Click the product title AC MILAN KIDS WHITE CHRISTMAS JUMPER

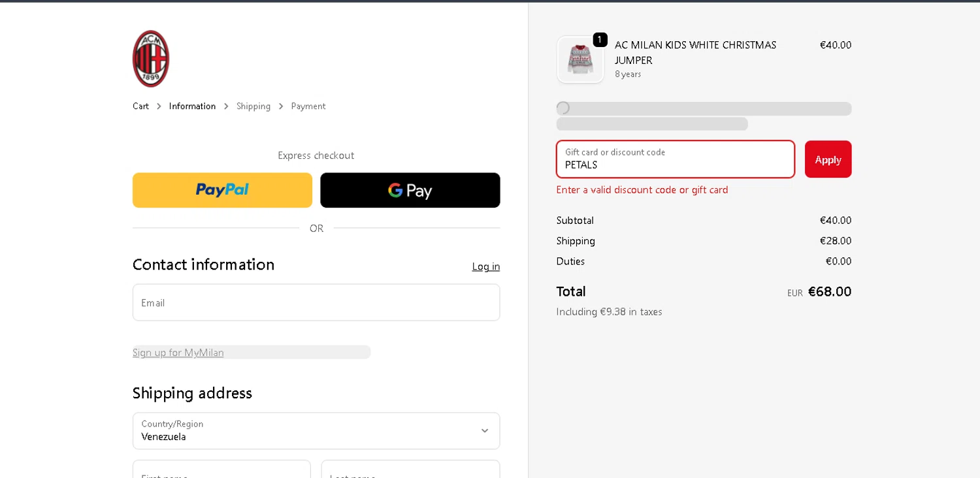[696, 52]
